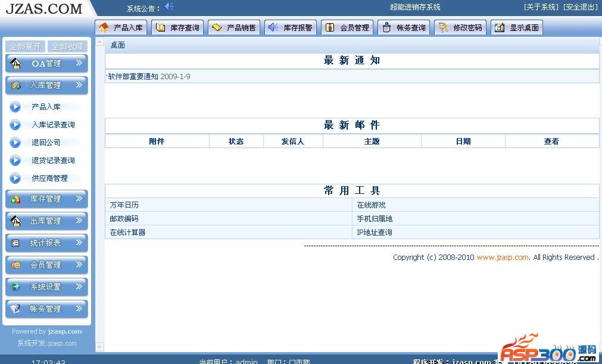Expand 帐务管理 using its chevron arrows
Screen dimensions: 602x364
pyautogui.click(x=79, y=308)
